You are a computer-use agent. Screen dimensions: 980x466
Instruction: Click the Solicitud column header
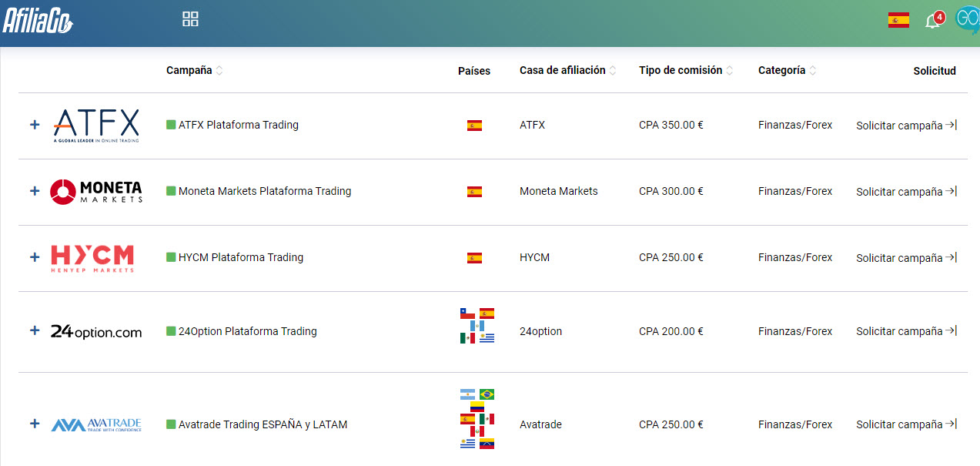(935, 71)
